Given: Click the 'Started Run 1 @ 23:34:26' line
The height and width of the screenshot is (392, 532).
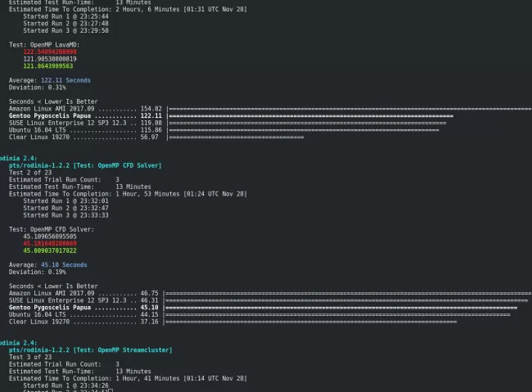Looking at the screenshot, I should coord(65,386).
